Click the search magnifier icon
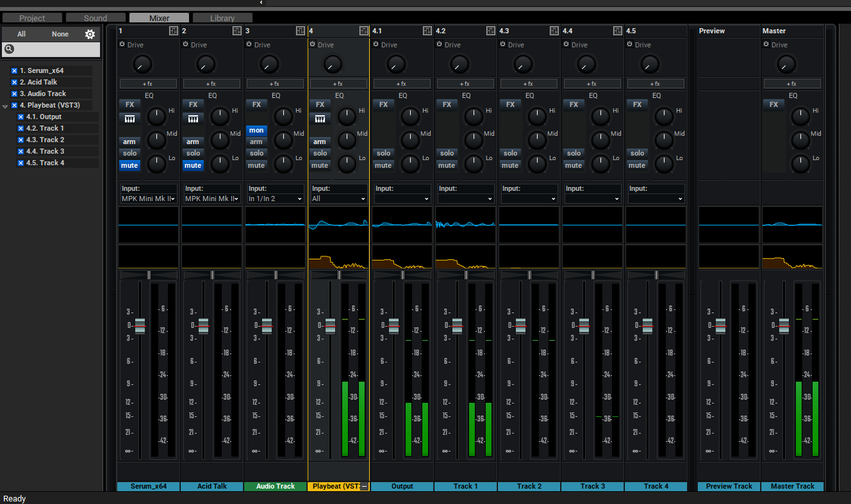The height and width of the screenshot is (504, 851). tap(9, 49)
